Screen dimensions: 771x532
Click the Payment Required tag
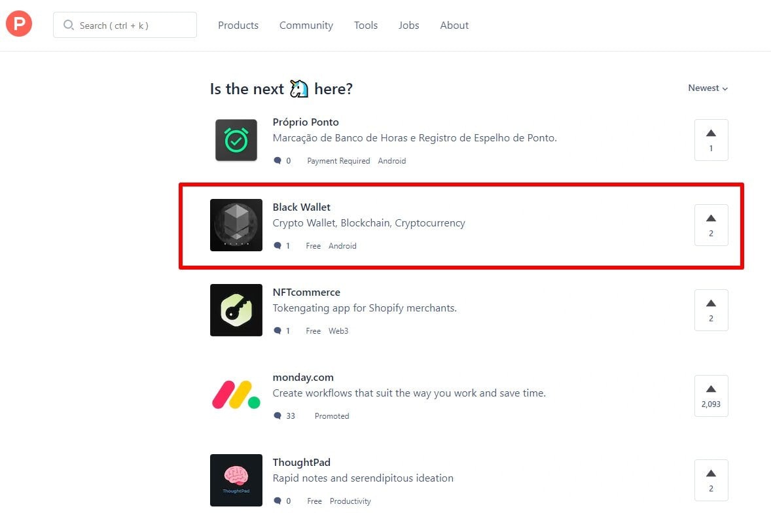[x=338, y=161]
